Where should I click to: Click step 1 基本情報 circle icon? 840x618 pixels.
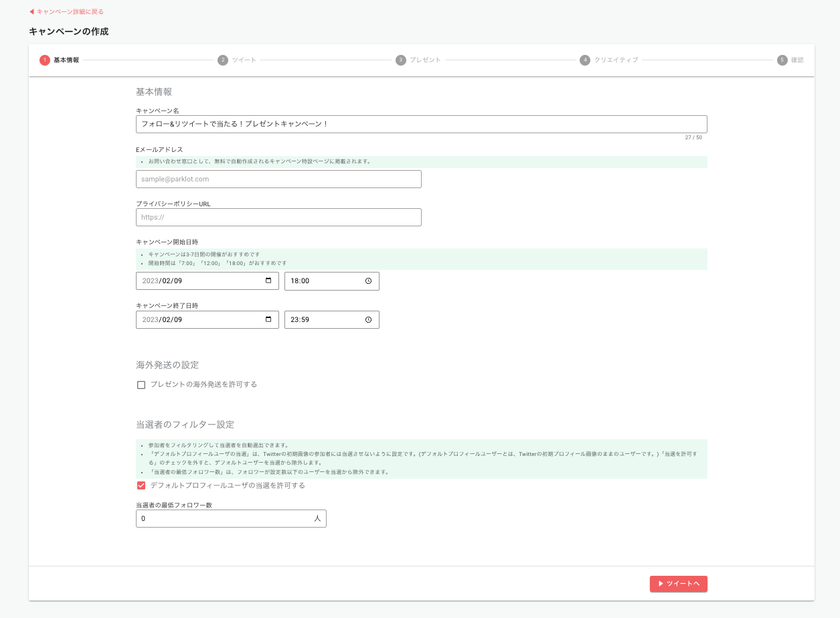click(45, 60)
